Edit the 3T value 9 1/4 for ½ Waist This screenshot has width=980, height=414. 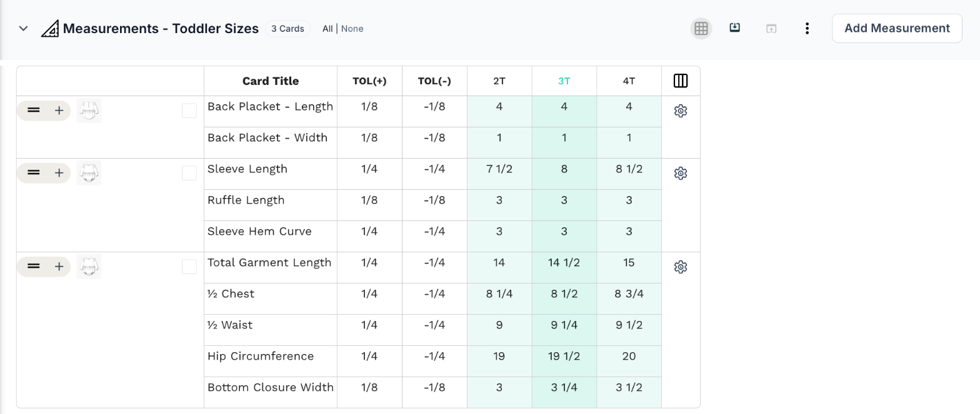point(564,330)
